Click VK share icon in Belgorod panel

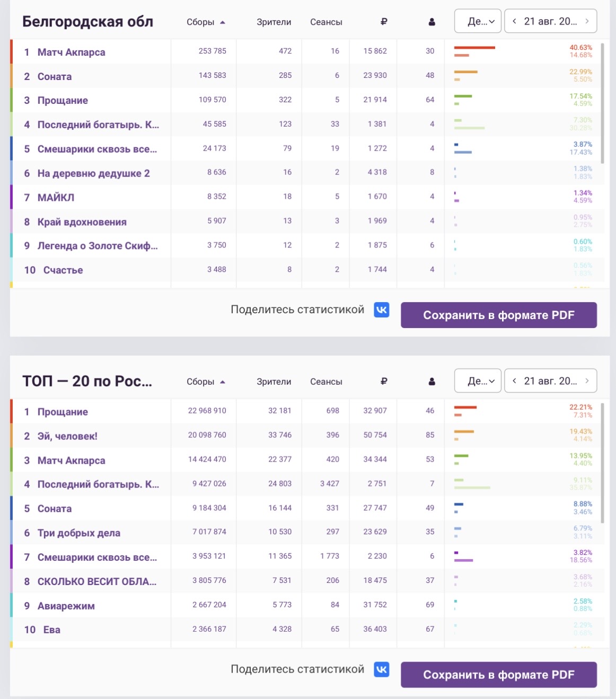click(382, 309)
